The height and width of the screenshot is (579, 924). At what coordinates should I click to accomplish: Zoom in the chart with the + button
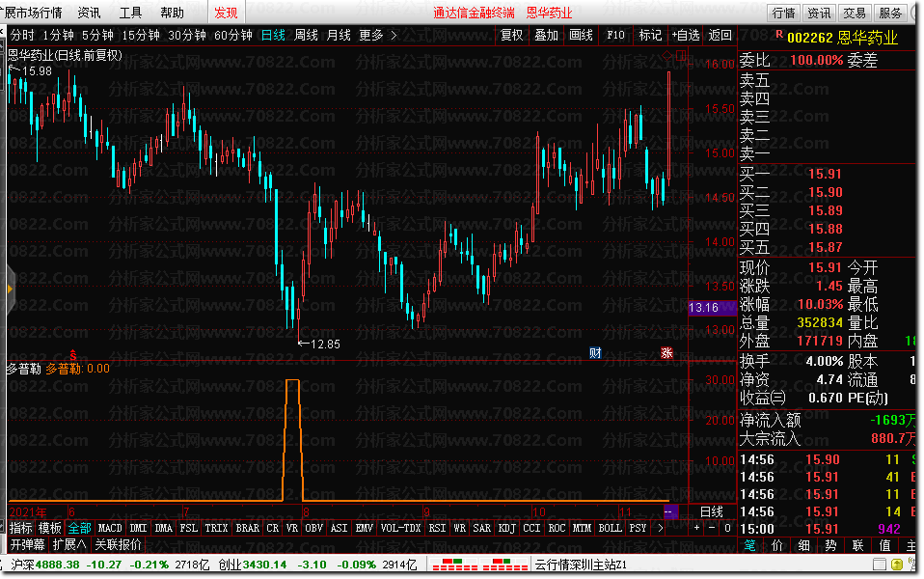(696, 528)
